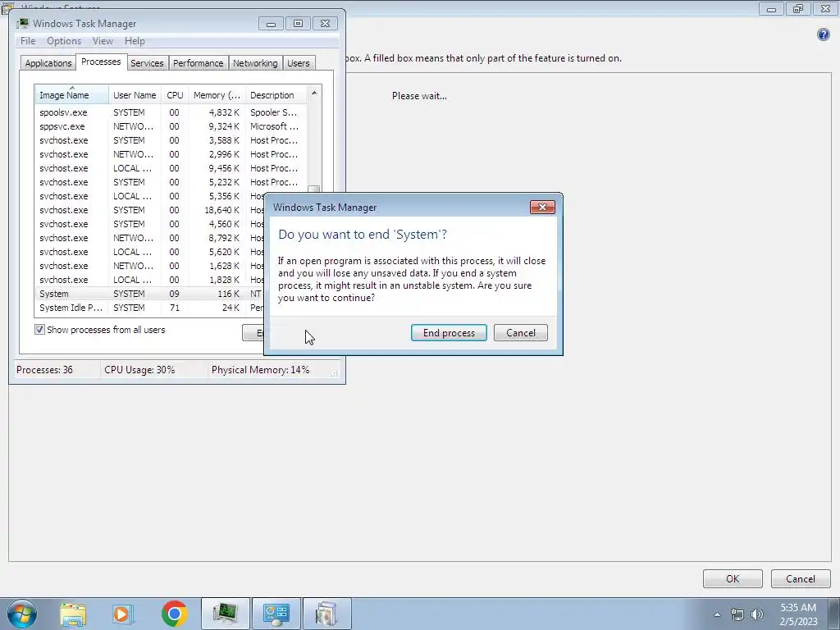Select the spoolsv.exe process row

[171, 112]
